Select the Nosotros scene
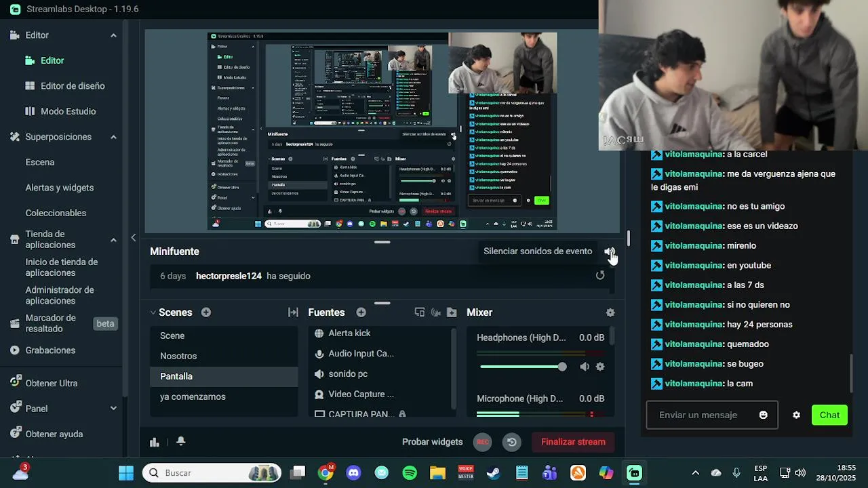Viewport: 868px width, 488px height. tap(224, 356)
